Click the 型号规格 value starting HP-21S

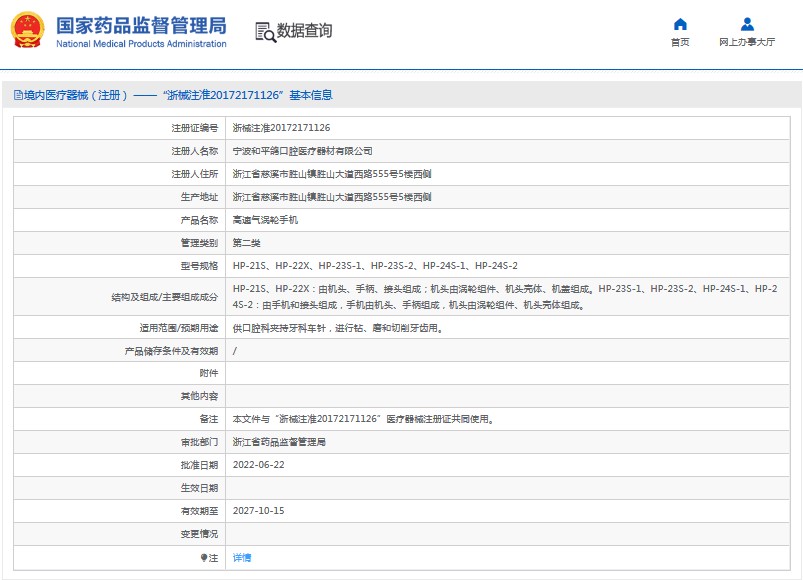pyautogui.click(x=375, y=266)
